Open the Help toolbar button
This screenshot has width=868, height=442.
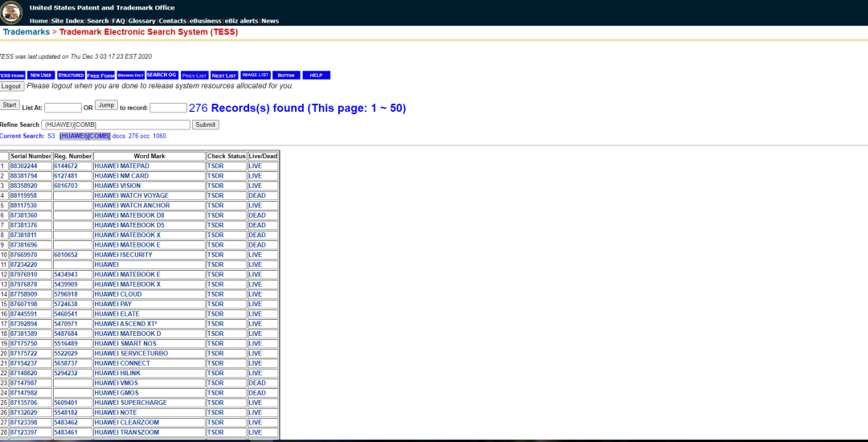316,76
